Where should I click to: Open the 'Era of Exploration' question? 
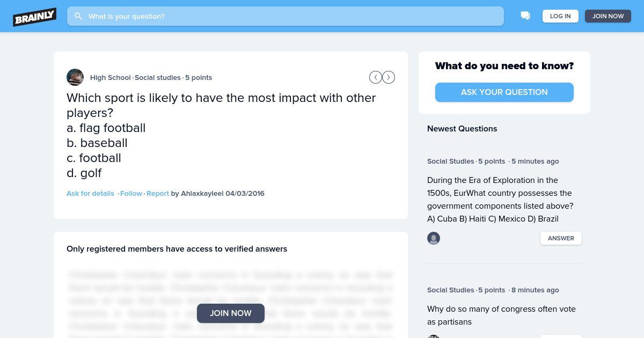pos(500,200)
